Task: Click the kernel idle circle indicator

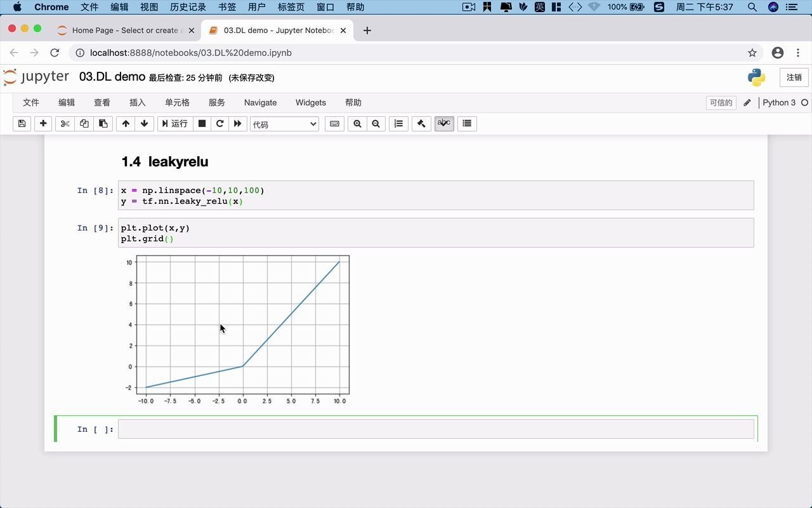Action: tap(804, 103)
